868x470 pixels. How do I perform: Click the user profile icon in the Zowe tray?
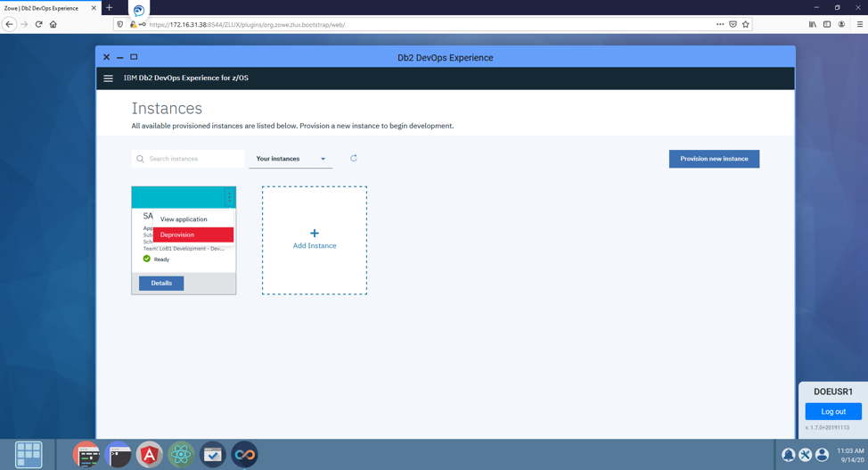pos(823,455)
